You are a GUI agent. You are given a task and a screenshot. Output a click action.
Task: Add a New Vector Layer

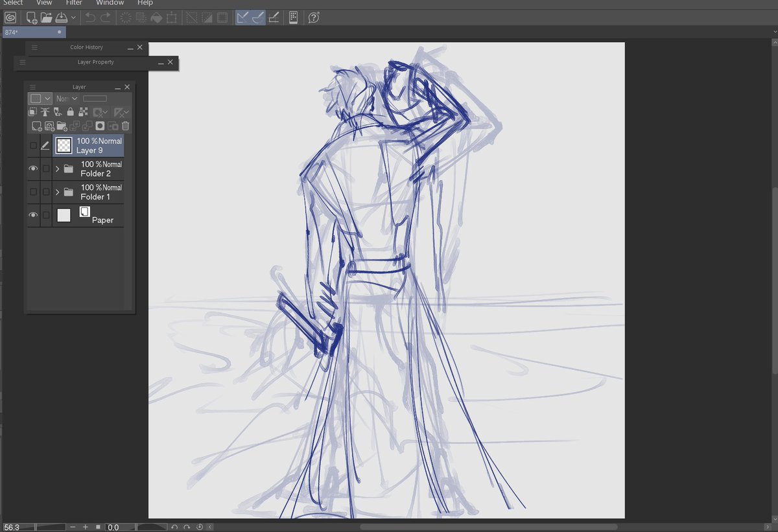coord(49,126)
